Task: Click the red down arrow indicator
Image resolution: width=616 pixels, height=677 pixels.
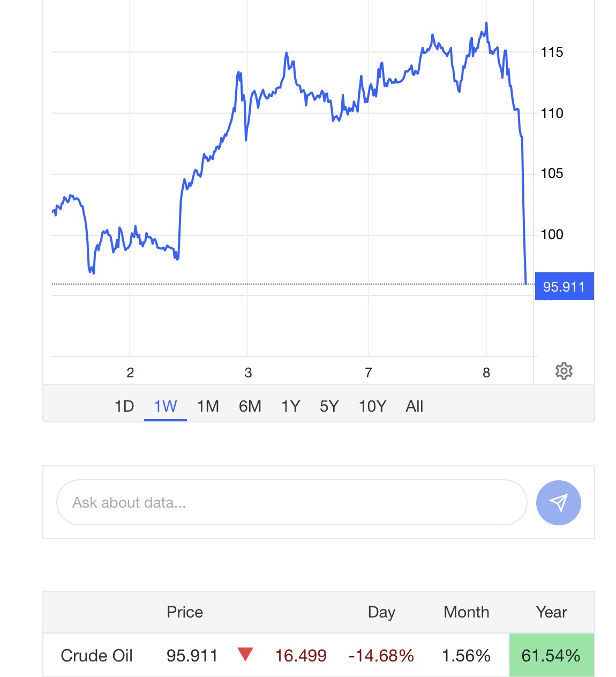Action: pyautogui.click(x=245, y=654)
